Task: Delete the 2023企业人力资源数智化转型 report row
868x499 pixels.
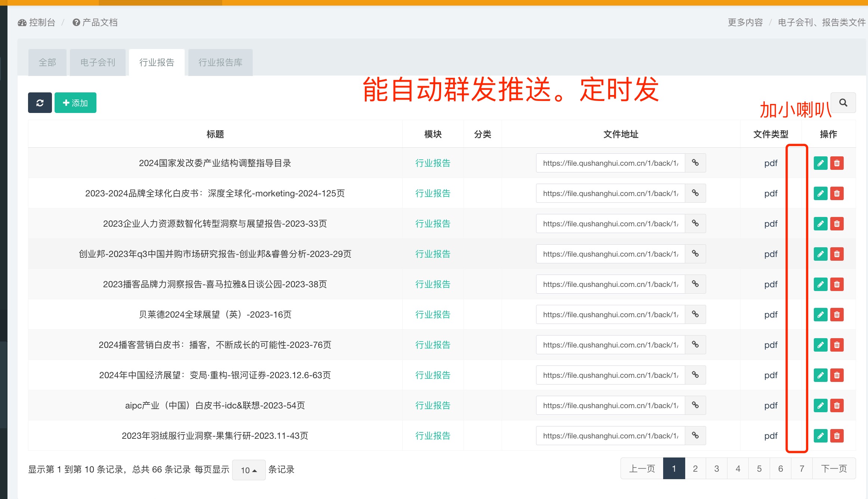Action: point(837,224)
